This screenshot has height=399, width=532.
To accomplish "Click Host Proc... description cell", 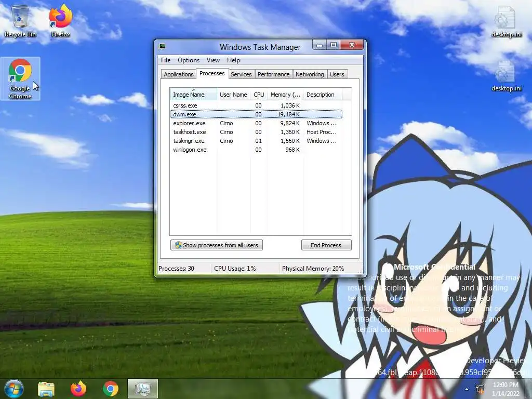I will click(322, 132).
